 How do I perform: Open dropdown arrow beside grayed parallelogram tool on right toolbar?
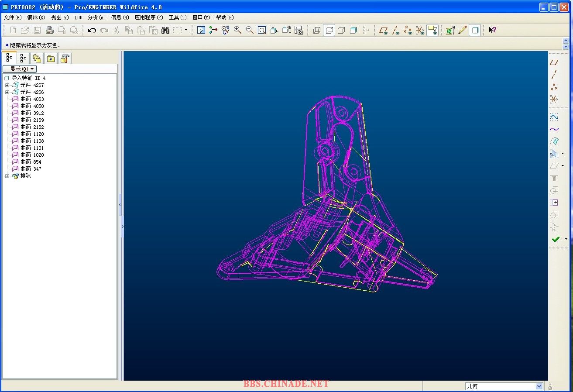(x=563, y=166)
